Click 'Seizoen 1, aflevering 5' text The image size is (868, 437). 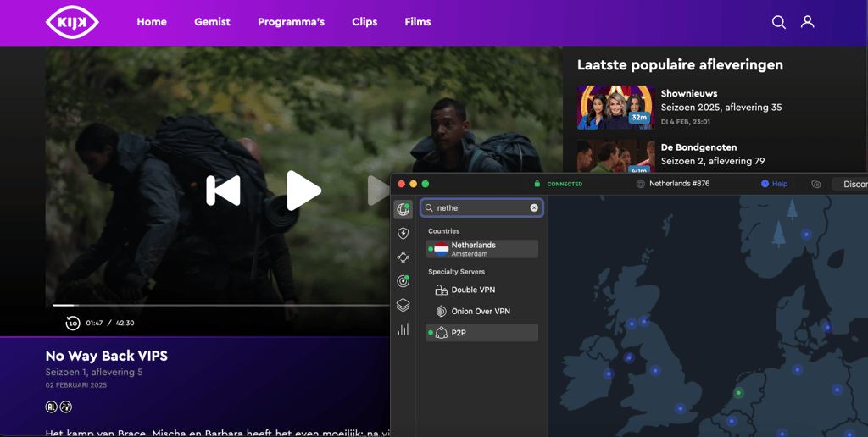[94, 373]
